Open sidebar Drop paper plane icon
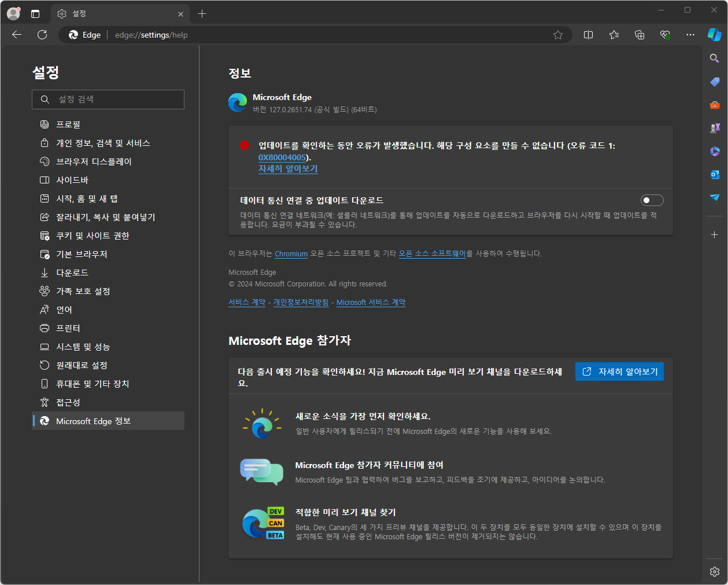The height and width of the screenshot is (585, 728). (x=715, y=197)
